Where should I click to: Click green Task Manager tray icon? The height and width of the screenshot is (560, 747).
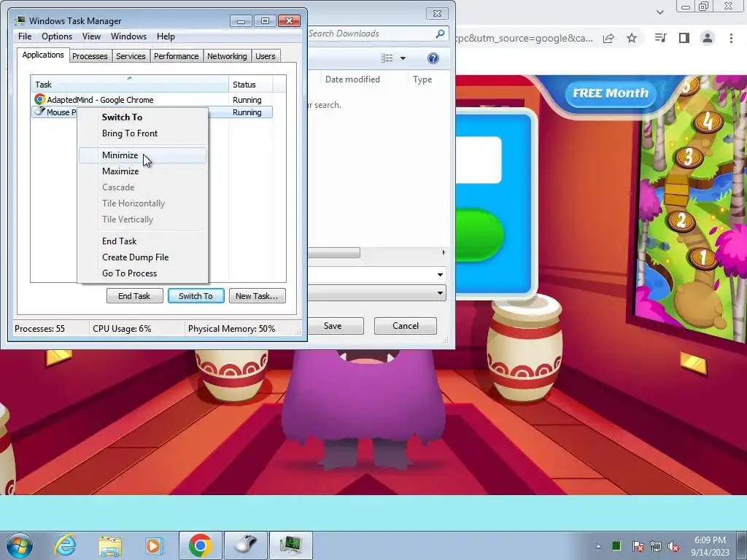pos(616,545)
